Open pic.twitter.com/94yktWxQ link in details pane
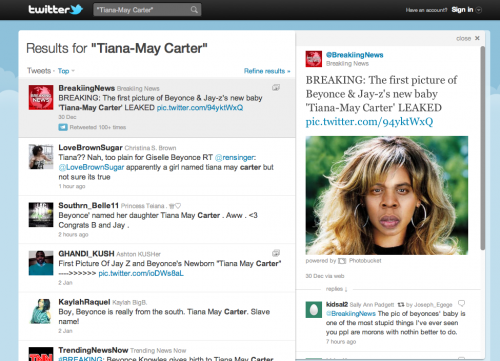The width and height of the screenshot is (500, 361). point(369,122)
